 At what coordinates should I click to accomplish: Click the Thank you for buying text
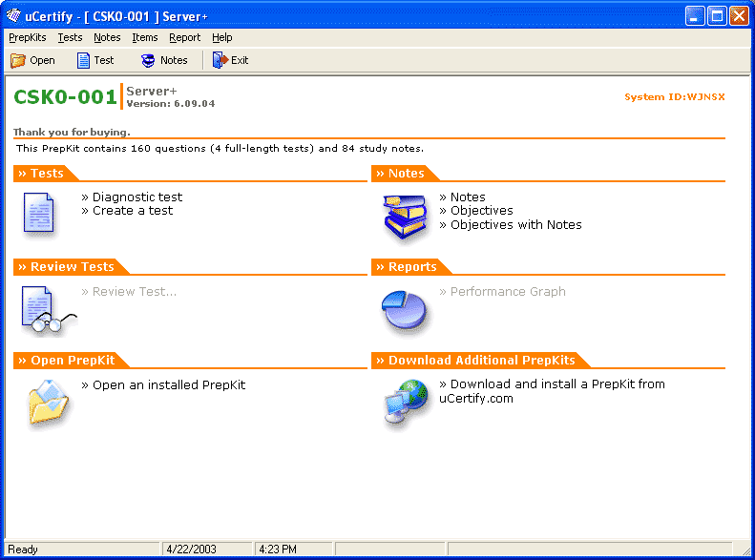(72, 132)
